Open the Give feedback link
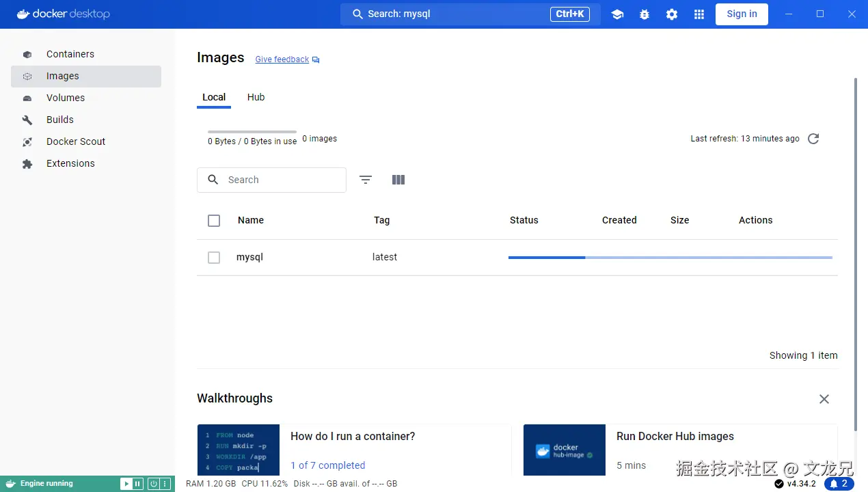Viewport: 868px width, 492px height. (x=282, y=59)
